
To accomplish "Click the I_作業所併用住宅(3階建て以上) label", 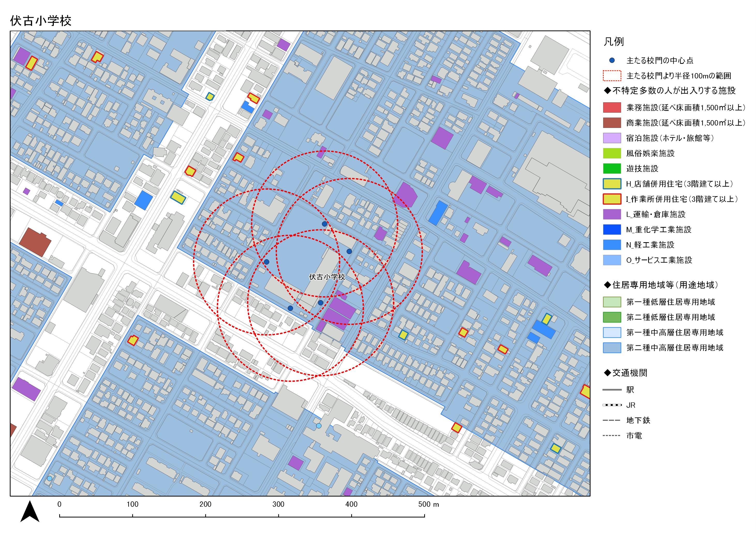I will click(x=682, y=199).
